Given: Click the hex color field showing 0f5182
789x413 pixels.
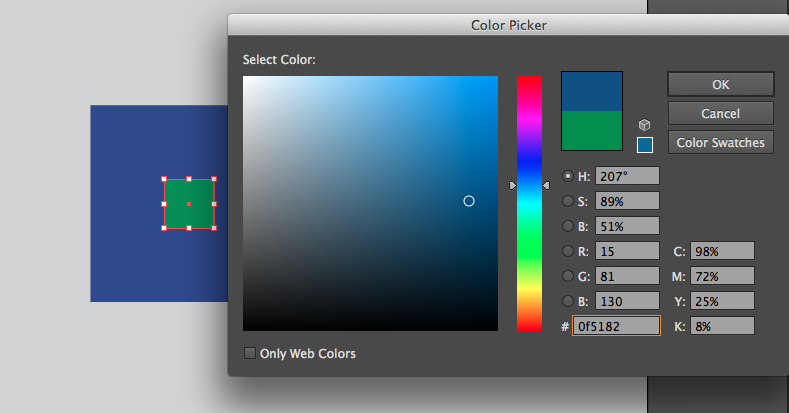Looking at the screenshot, I should (615, 326).
